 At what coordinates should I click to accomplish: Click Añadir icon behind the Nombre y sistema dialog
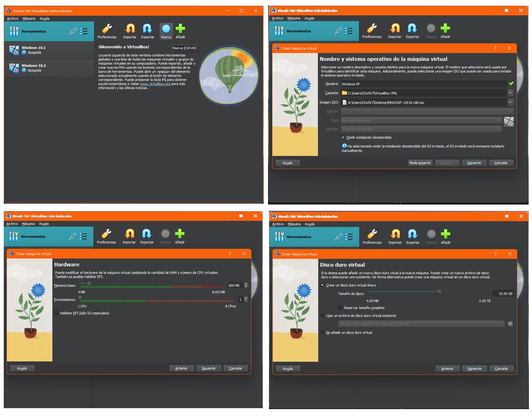coord(445,29)
